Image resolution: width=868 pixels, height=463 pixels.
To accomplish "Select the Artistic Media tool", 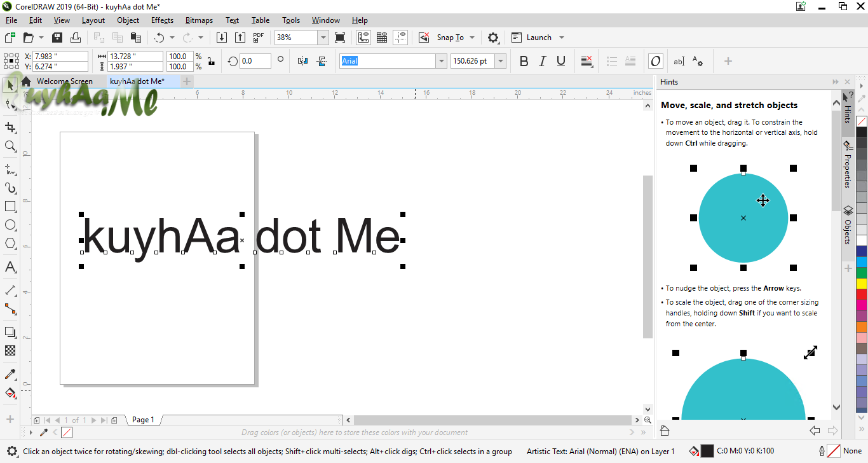I will tap(10, 188).
